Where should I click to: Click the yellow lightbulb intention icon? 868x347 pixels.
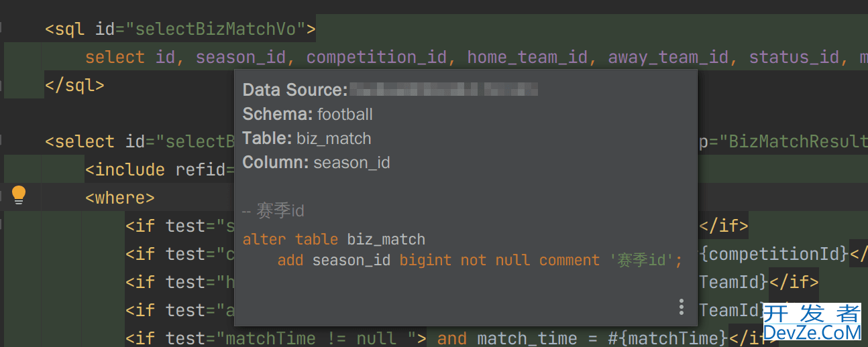[x=19, y=195]
